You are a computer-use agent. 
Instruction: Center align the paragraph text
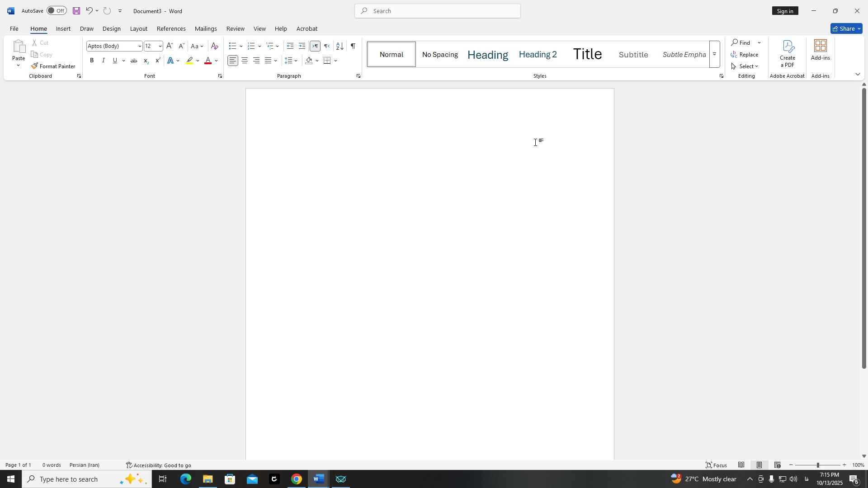pyautogui.click(x=245, y=61)
